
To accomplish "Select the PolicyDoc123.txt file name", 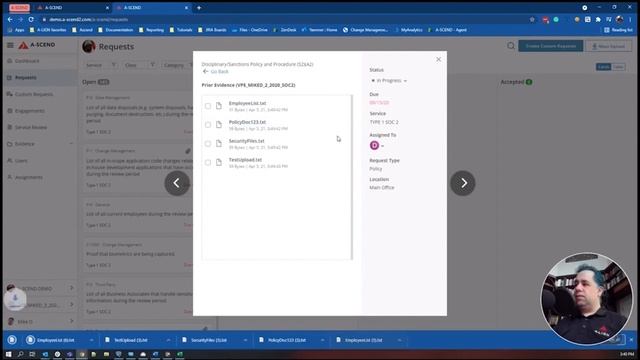I will click(x=247, y=122).
